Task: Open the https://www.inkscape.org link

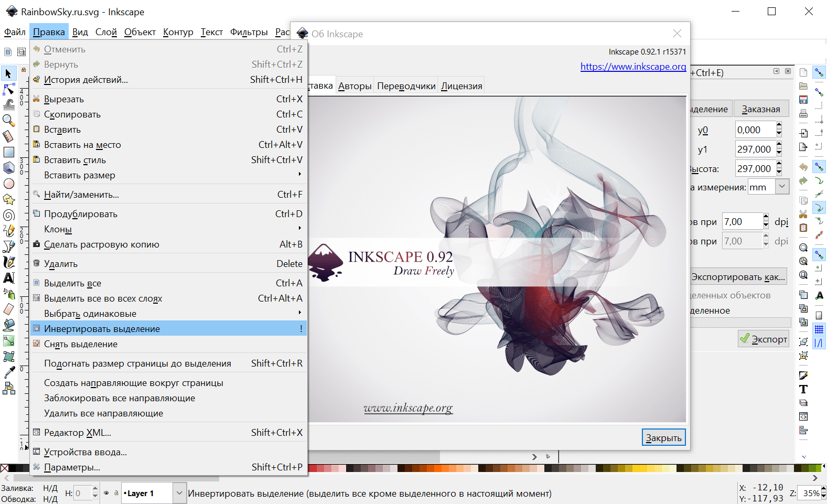Action: (x=633, y=67)
